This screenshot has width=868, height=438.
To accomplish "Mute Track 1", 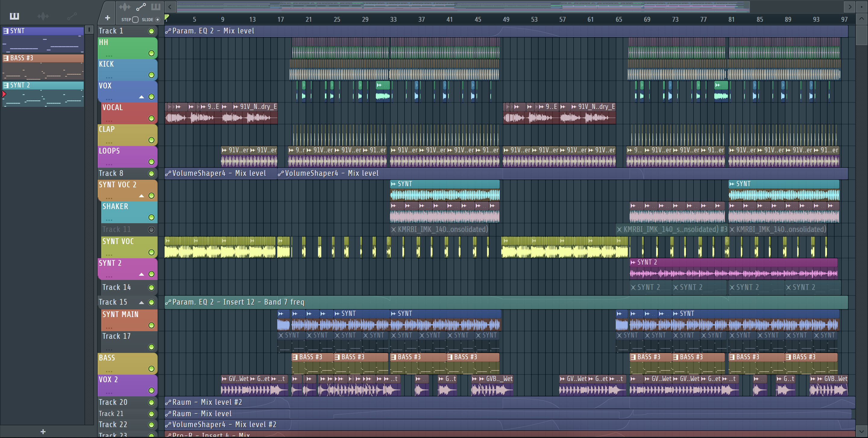I will pos(151,31).
